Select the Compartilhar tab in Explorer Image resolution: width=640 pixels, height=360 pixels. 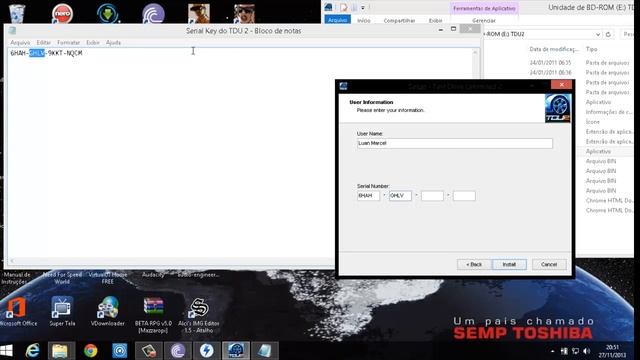point(399,20)
